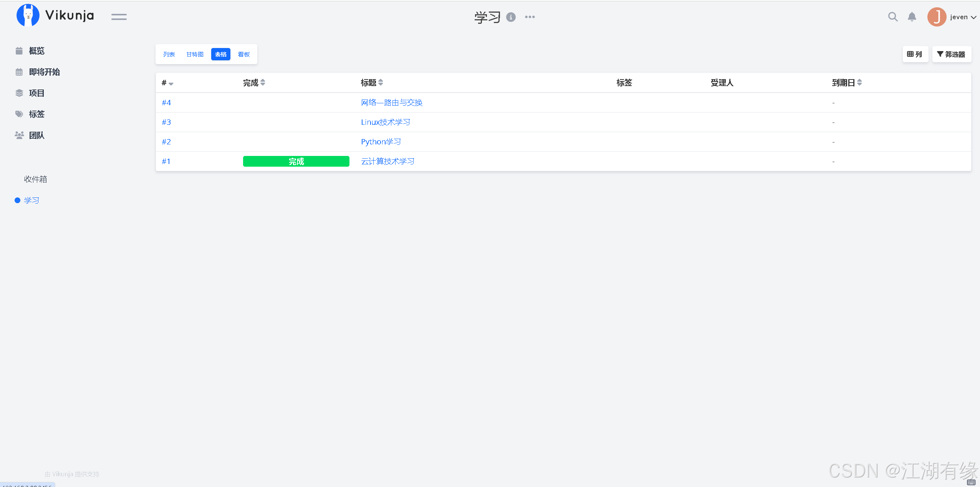
Task: Open the three-dot project options menu
Action: pos(530,17)
